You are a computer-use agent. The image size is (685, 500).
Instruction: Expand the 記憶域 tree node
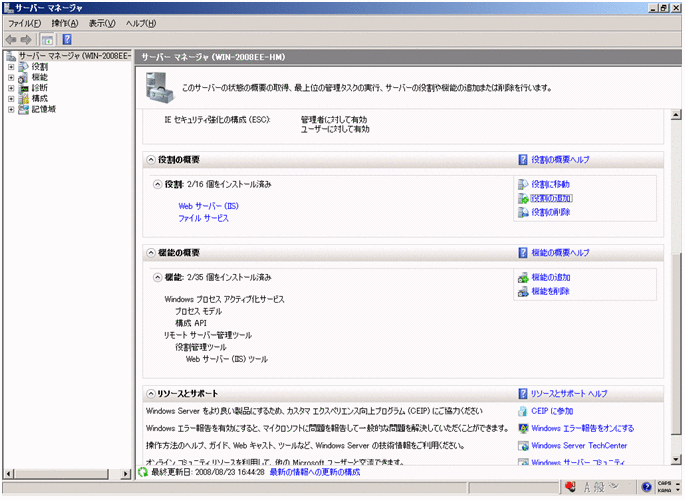click(x=11, y=110)
